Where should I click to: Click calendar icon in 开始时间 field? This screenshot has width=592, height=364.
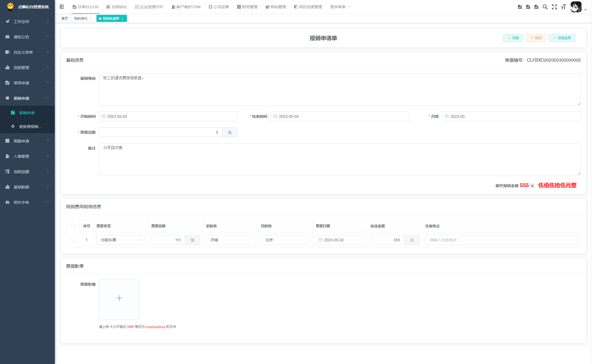tap(104, 116)
